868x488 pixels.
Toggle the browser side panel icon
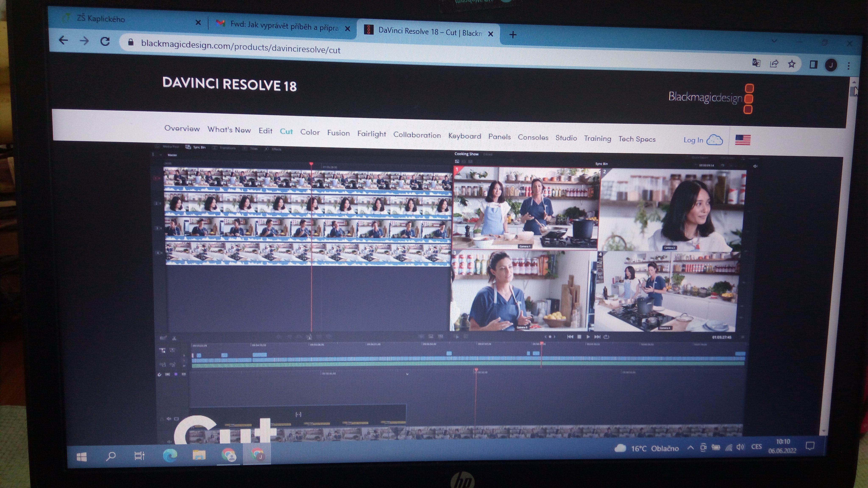(x=813, y=64)
